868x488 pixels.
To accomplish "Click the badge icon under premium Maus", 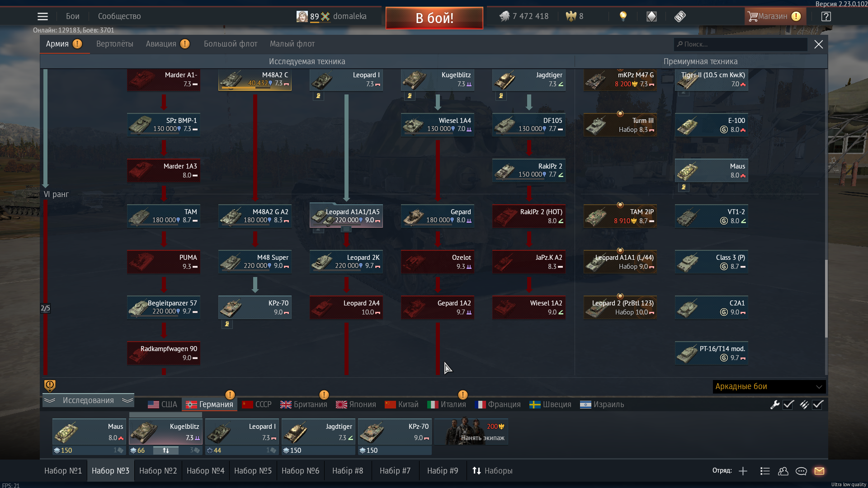I will pyautogui.click(x=684, y=187).
